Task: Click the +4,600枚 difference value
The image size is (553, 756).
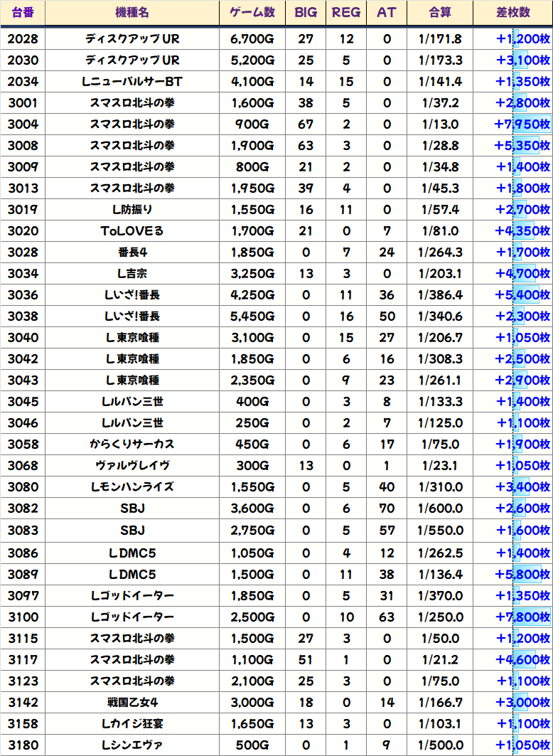Action: click(523, 659)
